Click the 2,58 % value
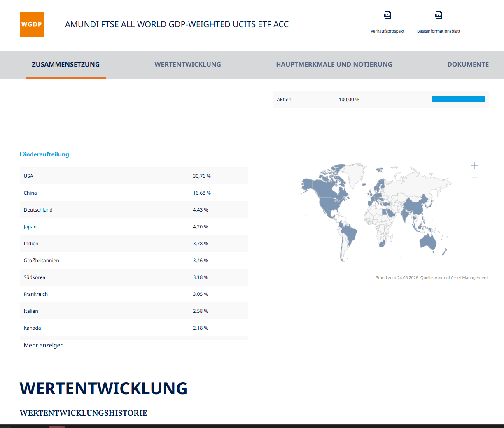Viewport: 504px width, 428px height. tap(201, 311)
